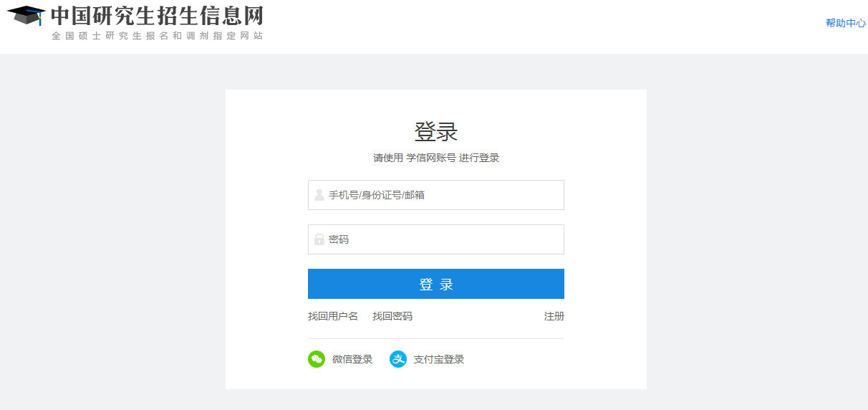Click the 请使用 text below the heading

click(x=387, y=158)
